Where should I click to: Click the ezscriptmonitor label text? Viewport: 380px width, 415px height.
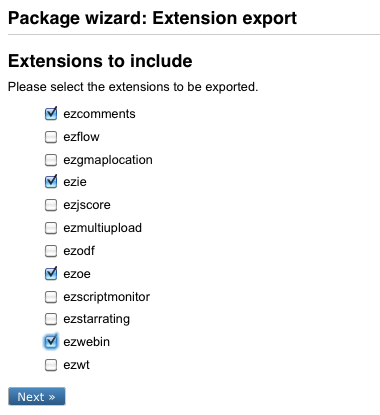(x=107, y=297)
